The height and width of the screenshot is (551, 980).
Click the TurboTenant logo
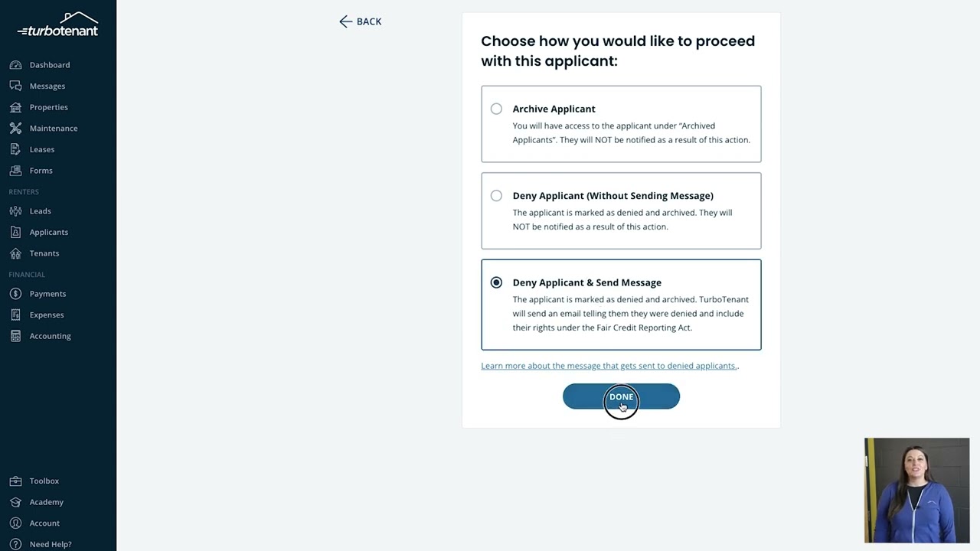(58, 24)
